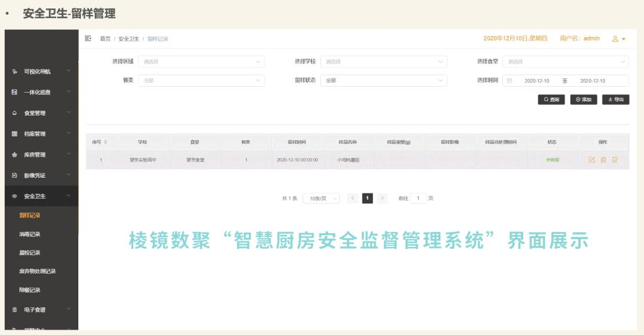The width and height of the screenshot is (644, 335).
Task: Click the delete trash icon in row 1
Action: (x=603, y=160)
